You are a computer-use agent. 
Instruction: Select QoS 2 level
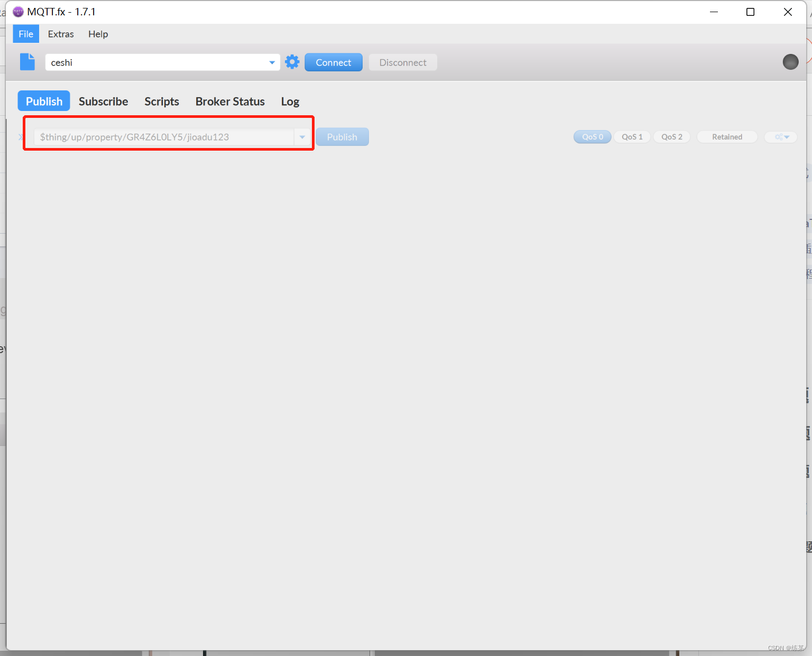672,137
